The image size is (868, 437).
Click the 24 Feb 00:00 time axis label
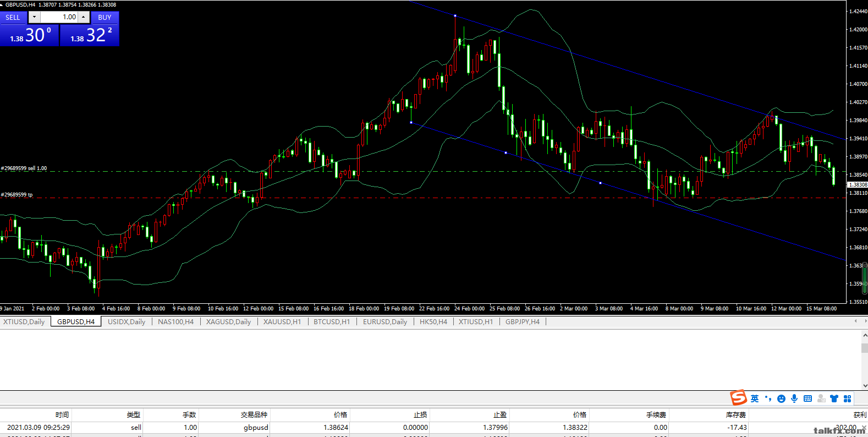469,309
